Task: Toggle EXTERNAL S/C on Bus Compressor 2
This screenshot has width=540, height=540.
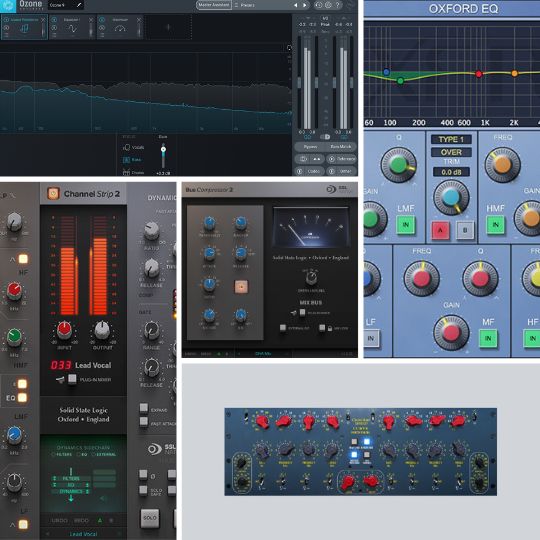Action: pos(283,328)
